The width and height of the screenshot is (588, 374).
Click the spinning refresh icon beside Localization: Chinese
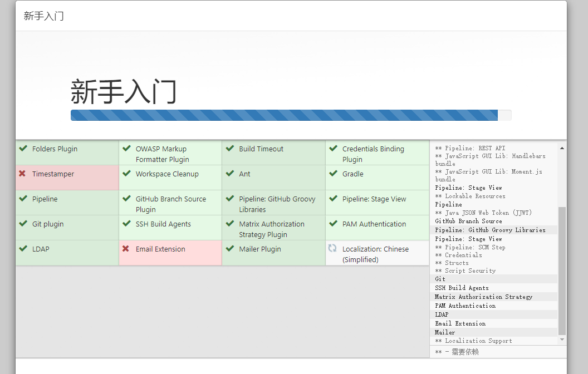click(x=332, y=248)
